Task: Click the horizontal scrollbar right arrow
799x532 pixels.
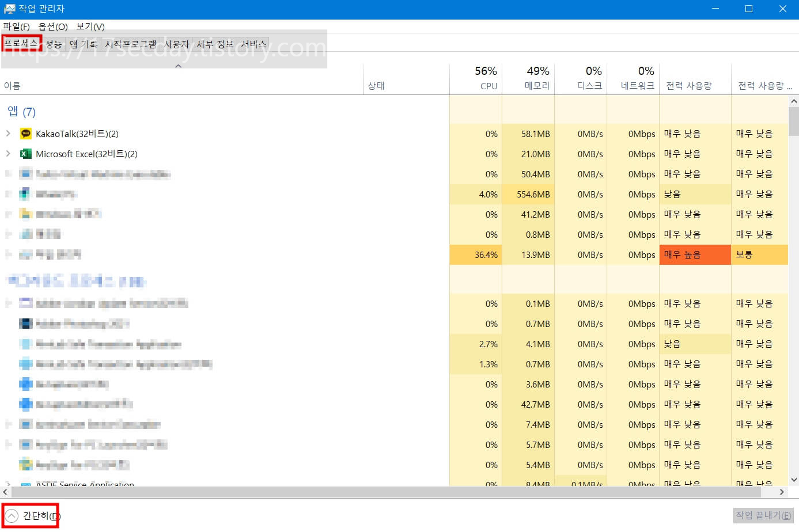Action: 782,492
